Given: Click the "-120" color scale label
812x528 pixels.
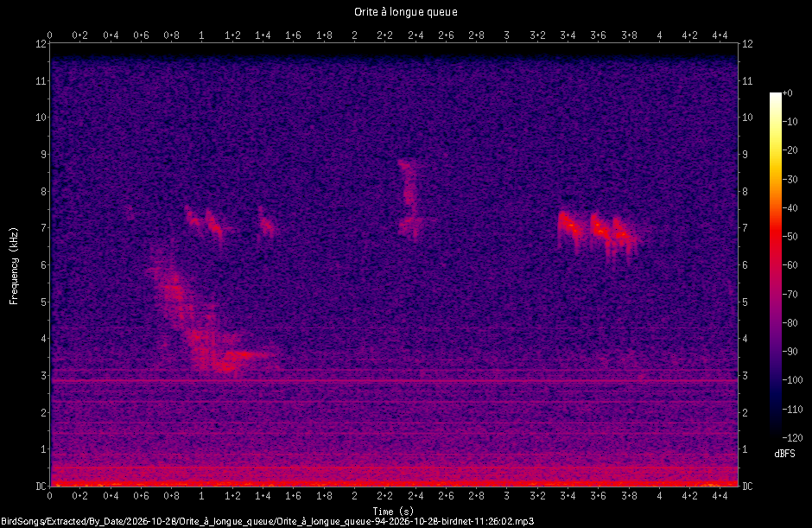Looking at the screenshot, I should tap(792, 438).
